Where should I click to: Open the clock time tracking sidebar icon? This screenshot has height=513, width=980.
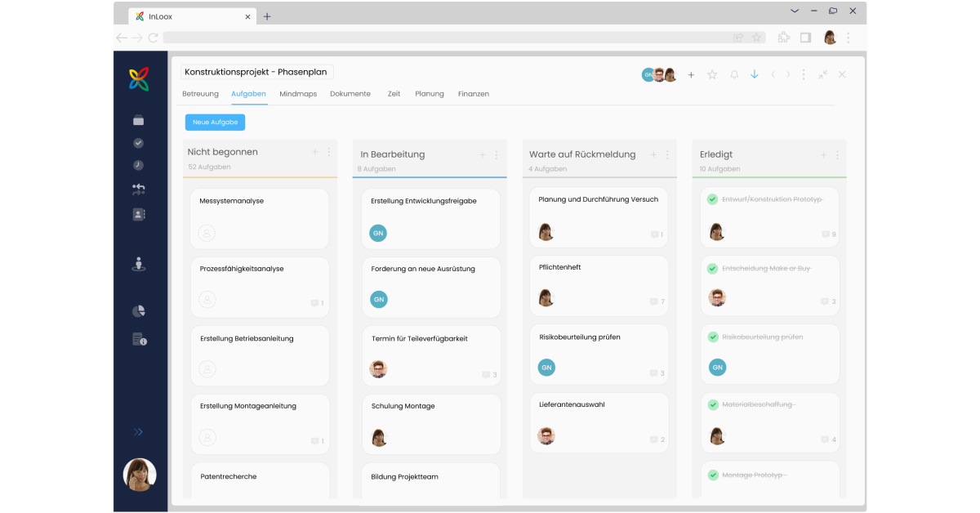click(139, 165)
